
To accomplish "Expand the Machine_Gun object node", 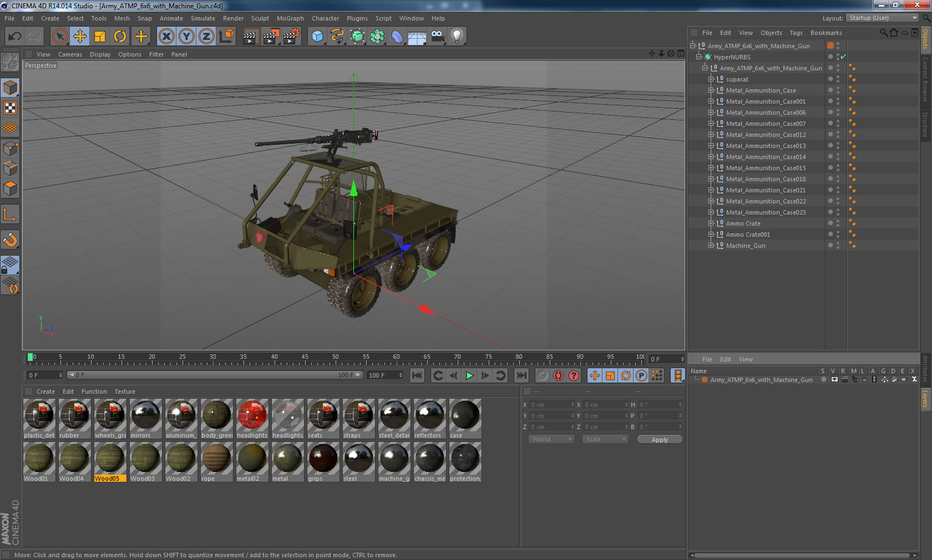I will tap(711, 246).
